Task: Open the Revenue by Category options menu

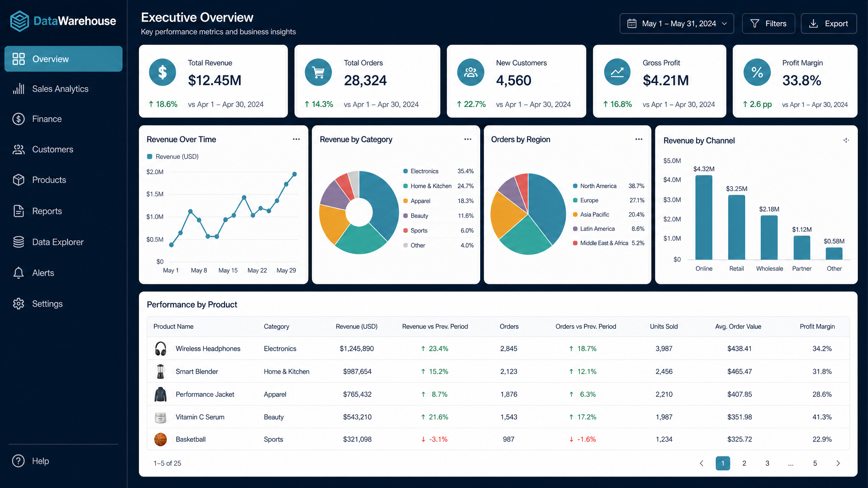Action: point(468,139)
